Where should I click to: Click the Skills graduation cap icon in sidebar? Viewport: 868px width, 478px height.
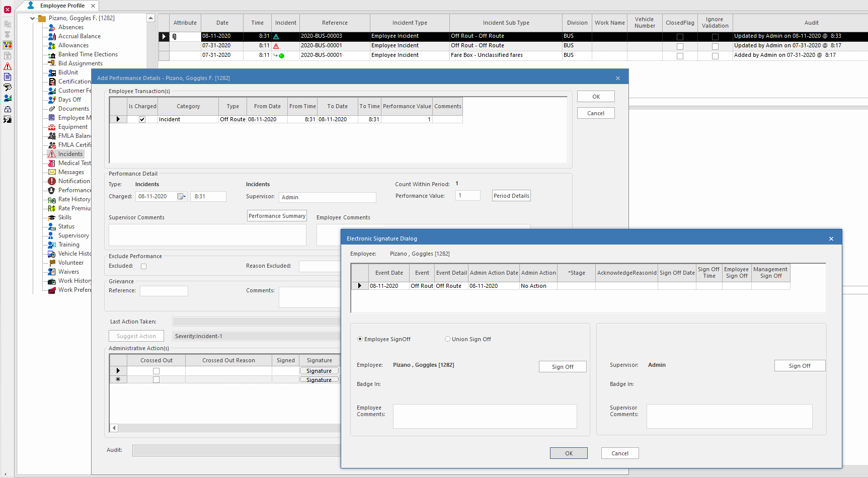point(52,217)
